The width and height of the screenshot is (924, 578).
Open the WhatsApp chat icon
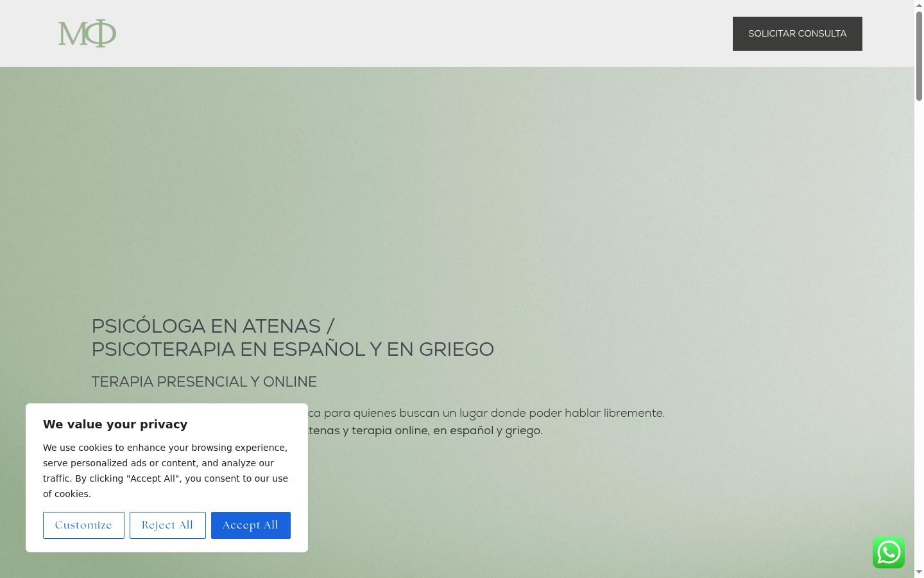point(889,552)
